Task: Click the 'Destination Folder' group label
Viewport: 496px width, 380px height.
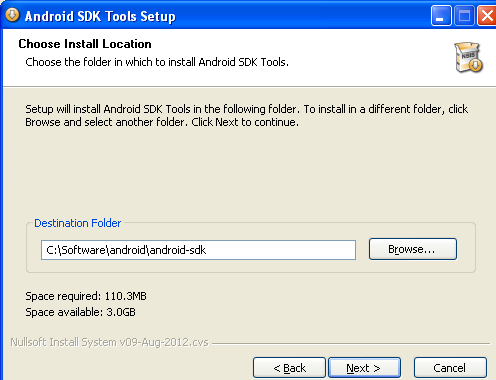Action: click(77, 223)
